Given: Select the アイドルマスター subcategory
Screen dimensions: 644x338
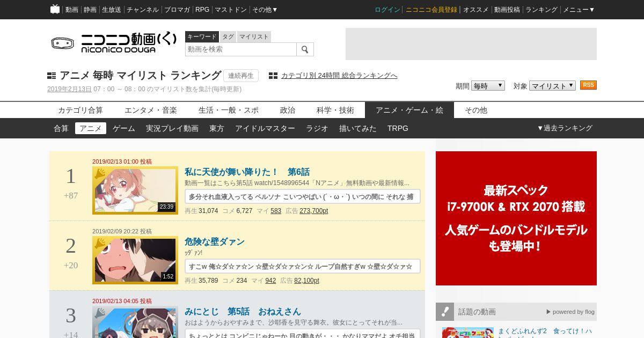Looking at the screenshot, I should pos(265,128).
